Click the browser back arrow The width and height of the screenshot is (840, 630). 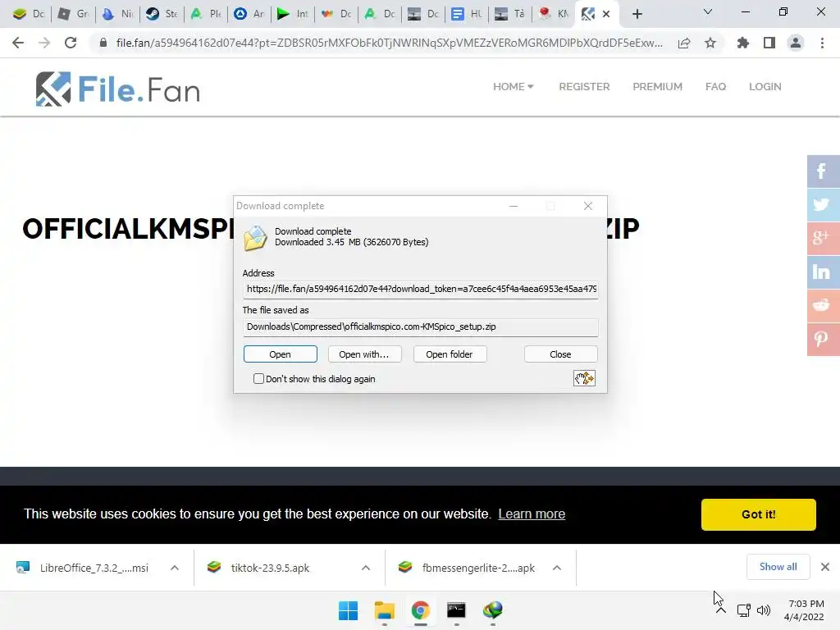click(18, 43)
